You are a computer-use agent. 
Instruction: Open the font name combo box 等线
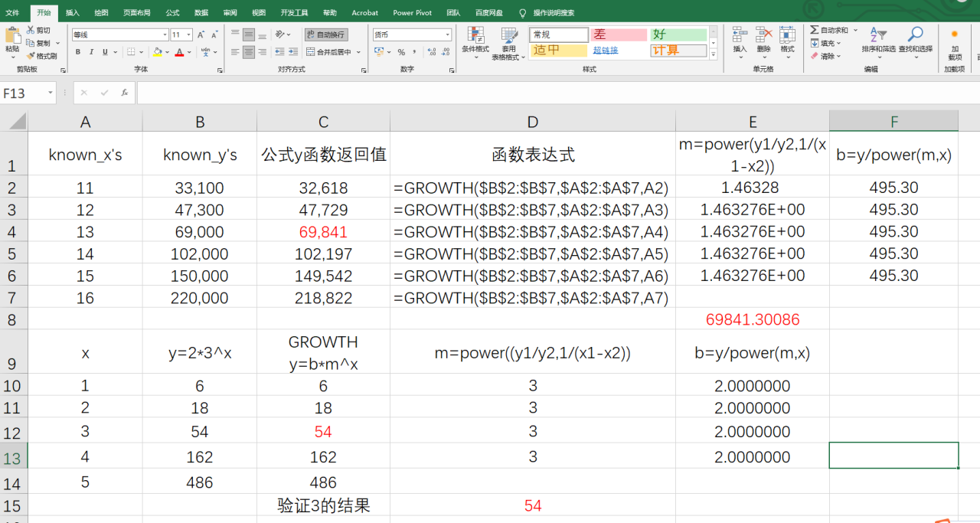[x=120, y=35]
